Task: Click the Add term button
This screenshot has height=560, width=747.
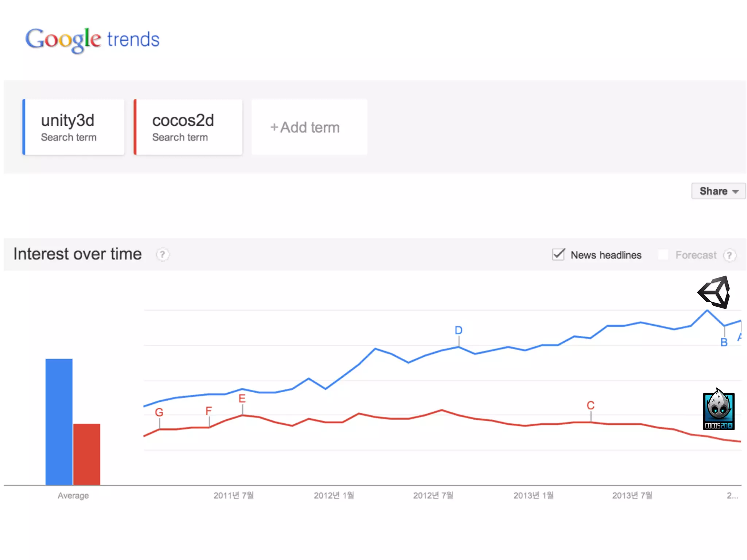Action: click(x=309, y=127)
